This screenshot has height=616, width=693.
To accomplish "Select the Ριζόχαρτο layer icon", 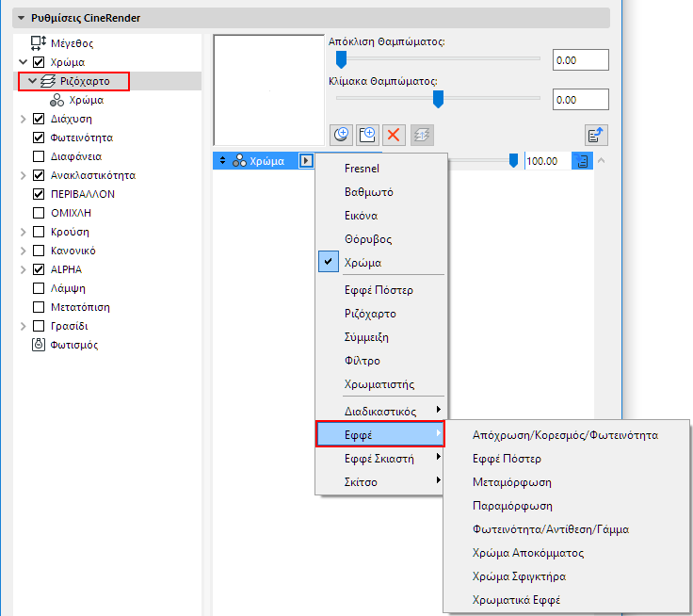I will [x=48, y=81].
